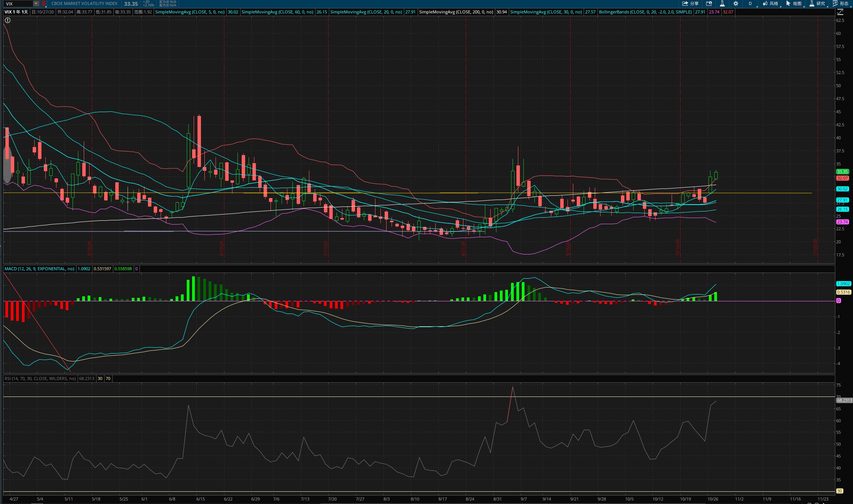The width and height of the screenshot is (853, 504).
Task: Open the Patterns (形态) dropdown
Action: coord(841,3)
